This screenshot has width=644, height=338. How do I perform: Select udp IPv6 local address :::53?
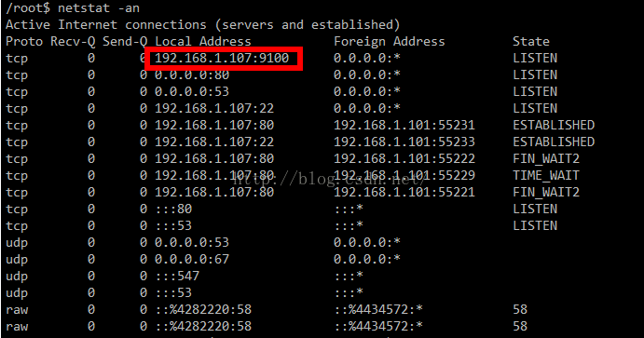[x=174, y=293]
